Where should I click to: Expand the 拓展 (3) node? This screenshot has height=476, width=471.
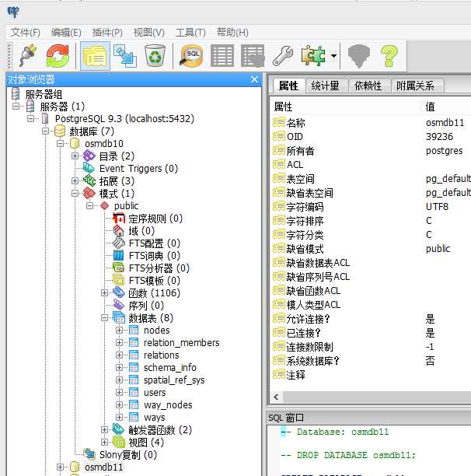[75, 181]
